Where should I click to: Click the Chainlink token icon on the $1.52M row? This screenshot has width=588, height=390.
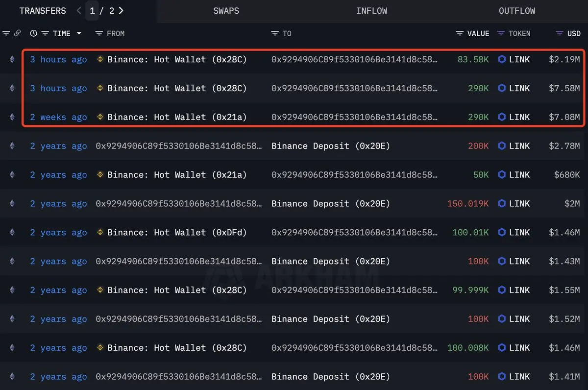pos(502,319)
